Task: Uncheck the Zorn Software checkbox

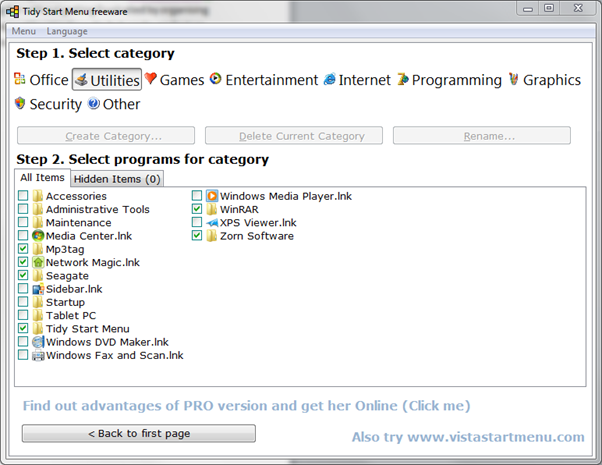Action: point(197,235)
